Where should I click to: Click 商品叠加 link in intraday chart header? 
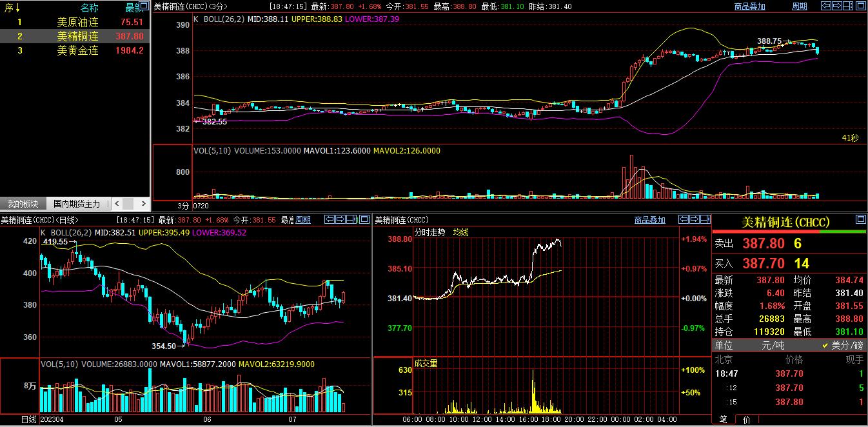(x=649, y=220)
